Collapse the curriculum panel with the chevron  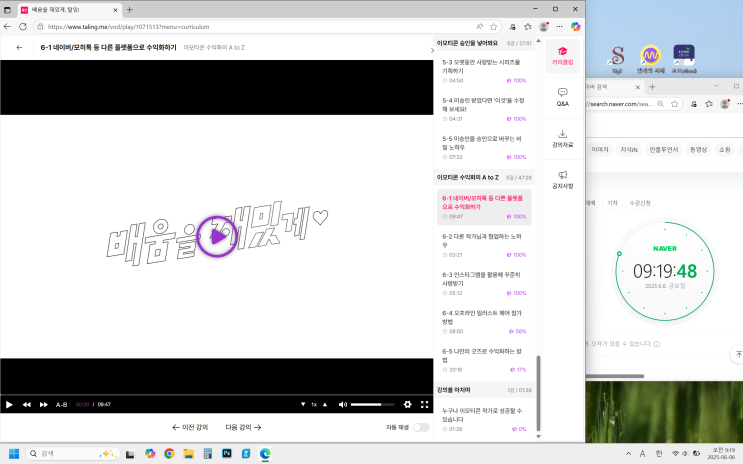432,50
